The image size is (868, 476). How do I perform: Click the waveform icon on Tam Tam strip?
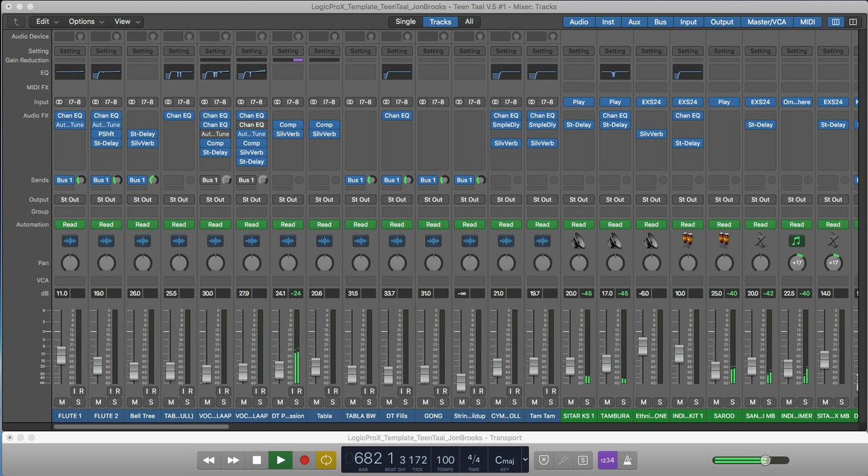pos(542,241)
